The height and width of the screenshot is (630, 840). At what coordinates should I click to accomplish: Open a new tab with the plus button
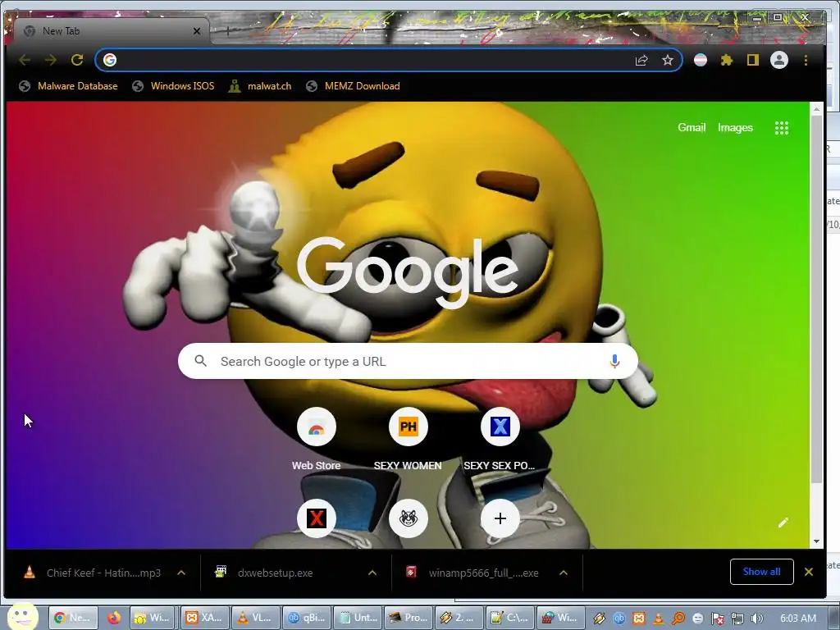click(228, 31)
